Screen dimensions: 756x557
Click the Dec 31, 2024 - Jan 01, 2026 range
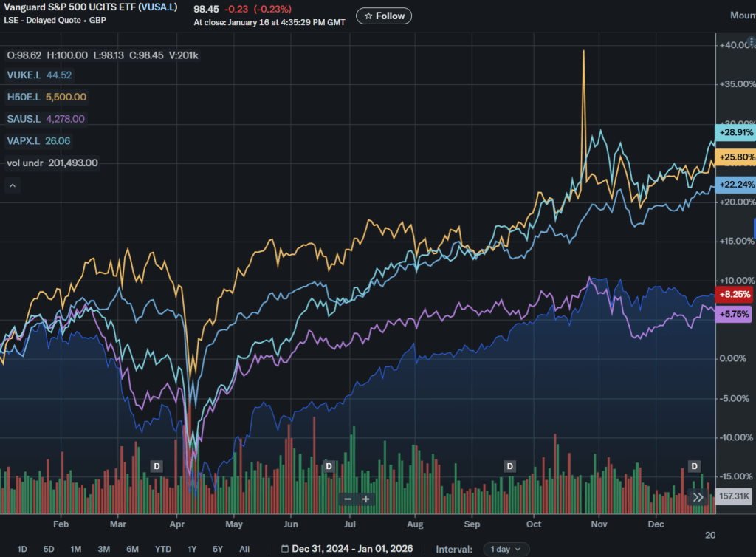[352, 549]
